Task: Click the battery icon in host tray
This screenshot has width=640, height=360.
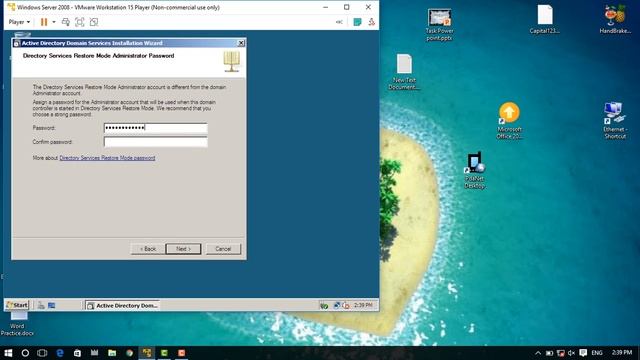Action: tap(549, 353)
